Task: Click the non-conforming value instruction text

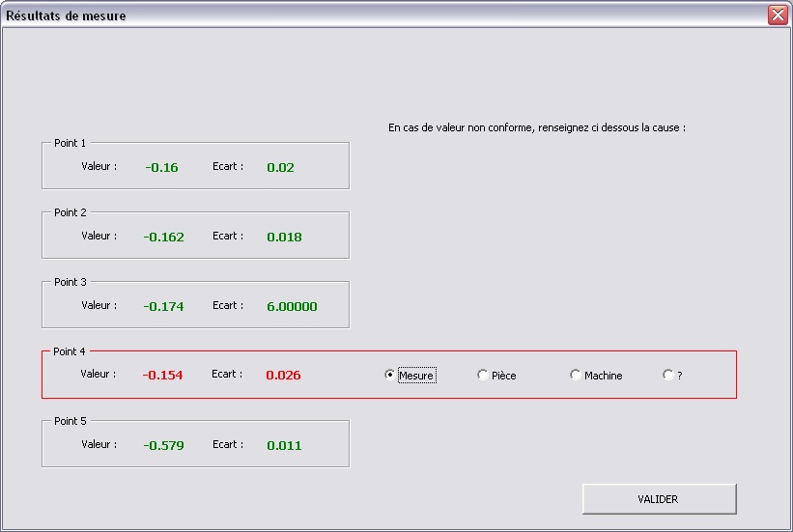Action: (x=536, y=127)
